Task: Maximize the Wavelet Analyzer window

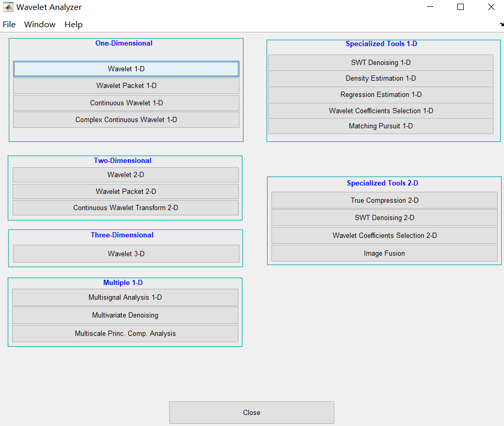Action: pyautogui.click(x=461, y=7)
